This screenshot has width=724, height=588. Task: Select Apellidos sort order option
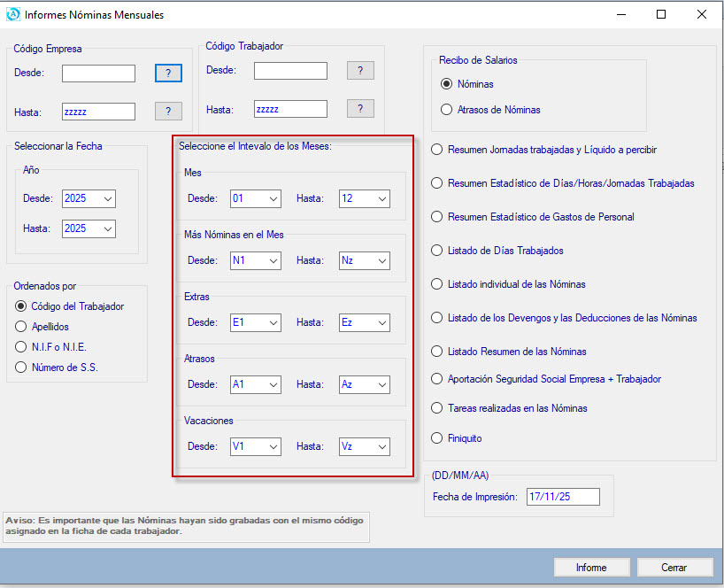click(x=21, y=327)
